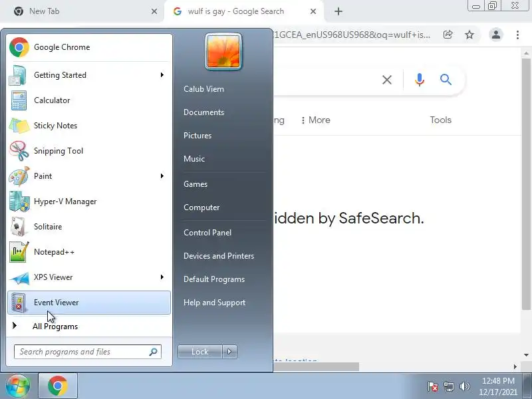Open Devices and Printers
532x399 pixels.
219,256
